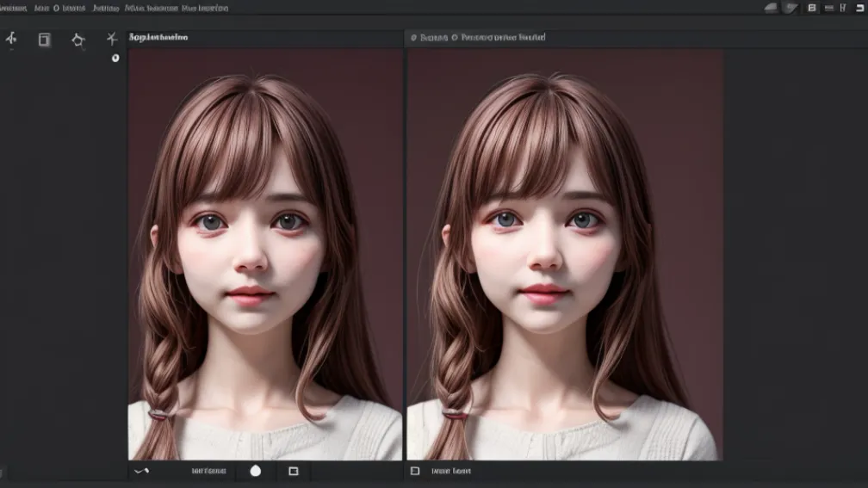This screenshot has width=868, height=488.
Task: Click the bold title above the left portrait
Action: pos(158,37)
